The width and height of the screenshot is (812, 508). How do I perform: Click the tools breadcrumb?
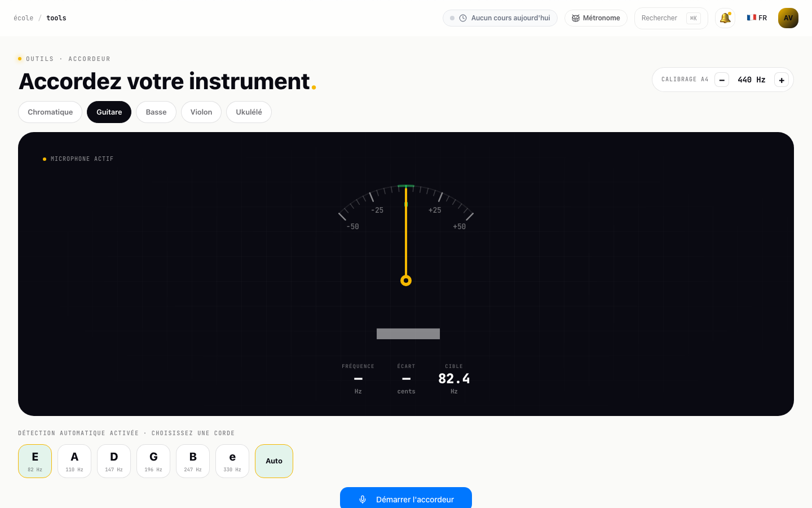pyautogui.click(x=56, y=18)
